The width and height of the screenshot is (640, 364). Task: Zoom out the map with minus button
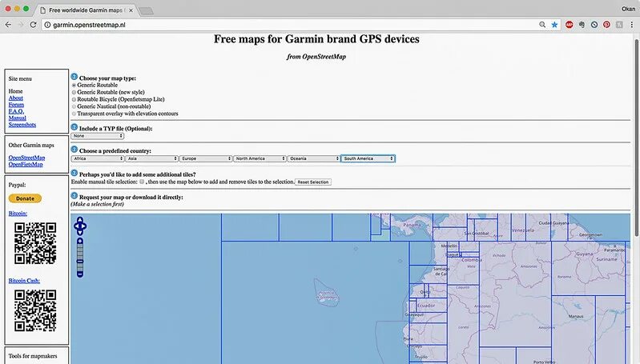point(80,274)
